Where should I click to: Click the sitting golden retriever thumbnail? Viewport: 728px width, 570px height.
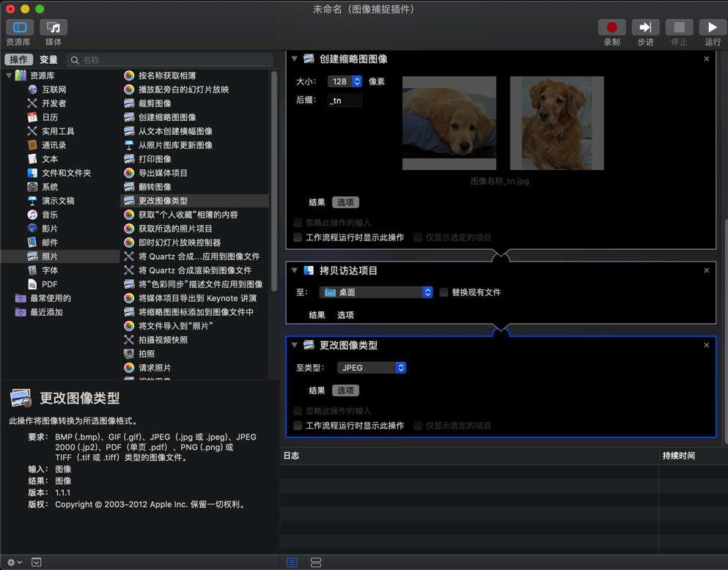(556, 123)
